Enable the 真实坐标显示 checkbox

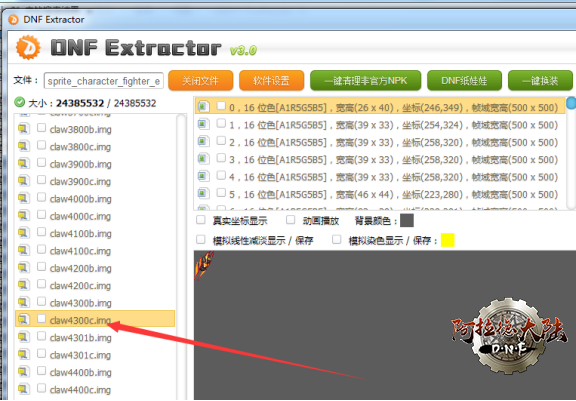(201, 220)
